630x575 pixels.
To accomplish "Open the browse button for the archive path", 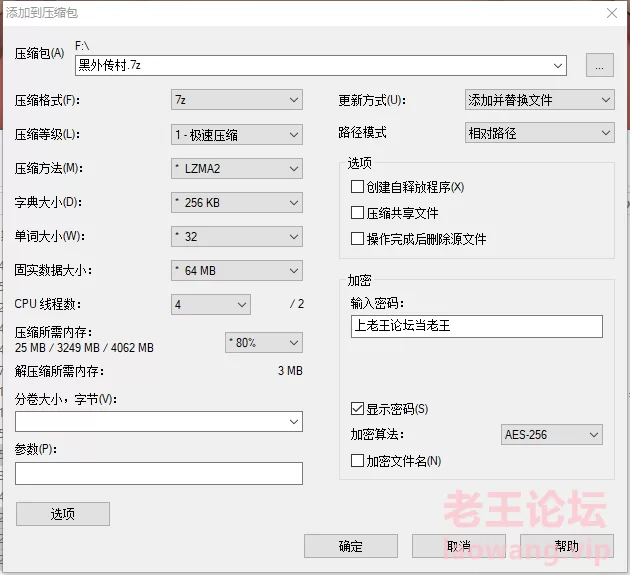I will coord(599,65).
